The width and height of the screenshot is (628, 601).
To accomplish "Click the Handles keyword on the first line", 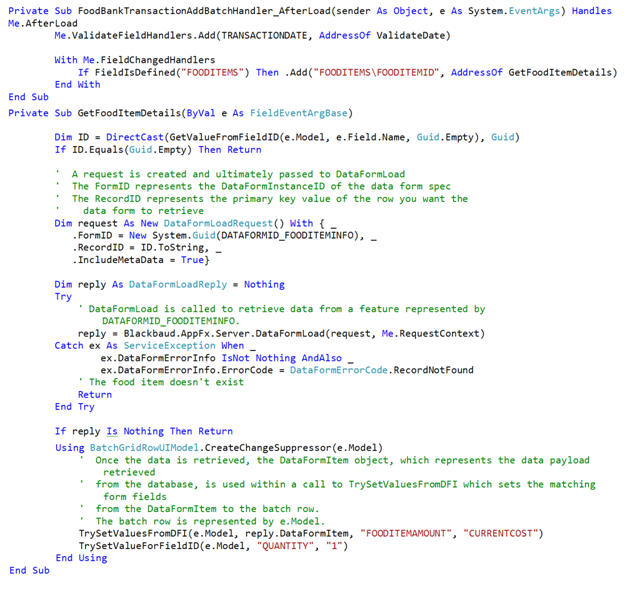I will coord(591,11).
